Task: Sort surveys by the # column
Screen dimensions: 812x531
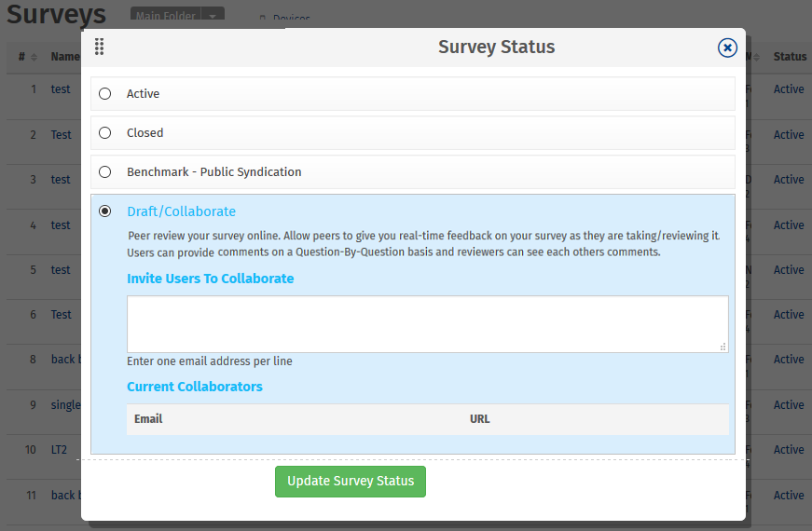Action: [x=27, y=57]
